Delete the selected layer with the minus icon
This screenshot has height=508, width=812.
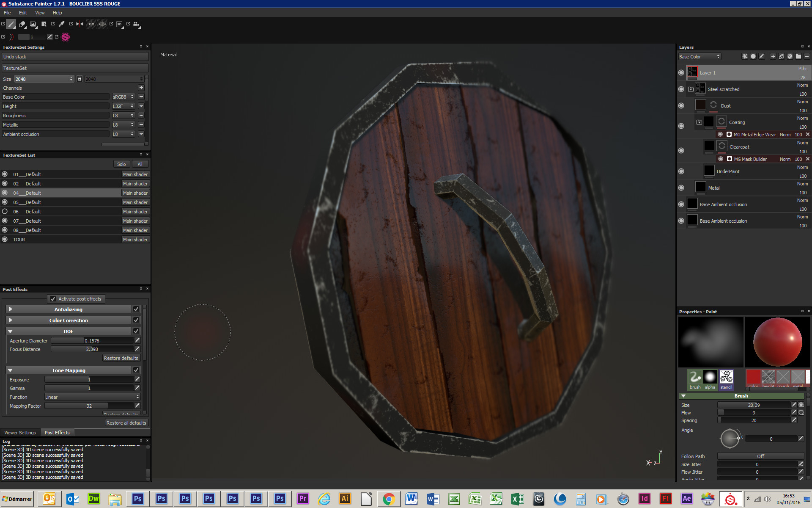click(807, 56)
